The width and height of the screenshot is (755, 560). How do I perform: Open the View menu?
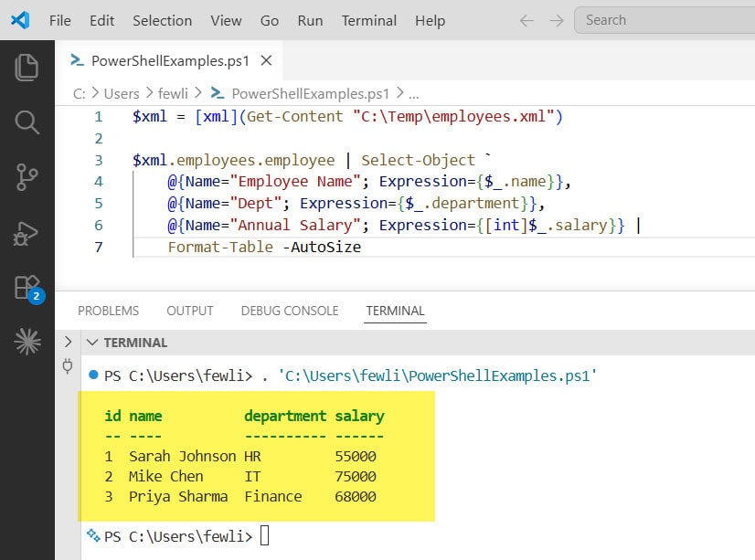[226, 21]
